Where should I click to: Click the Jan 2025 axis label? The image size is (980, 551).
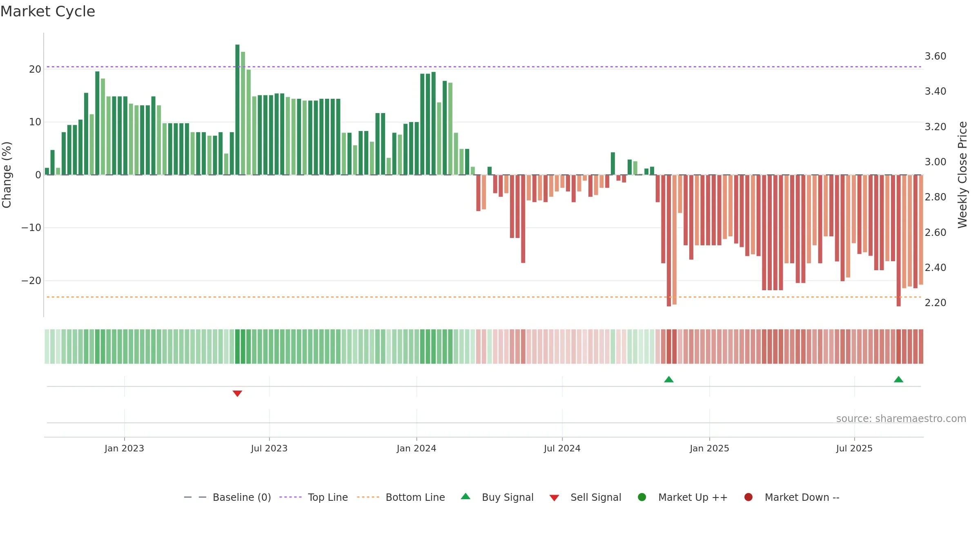click(x=709, y=448)
